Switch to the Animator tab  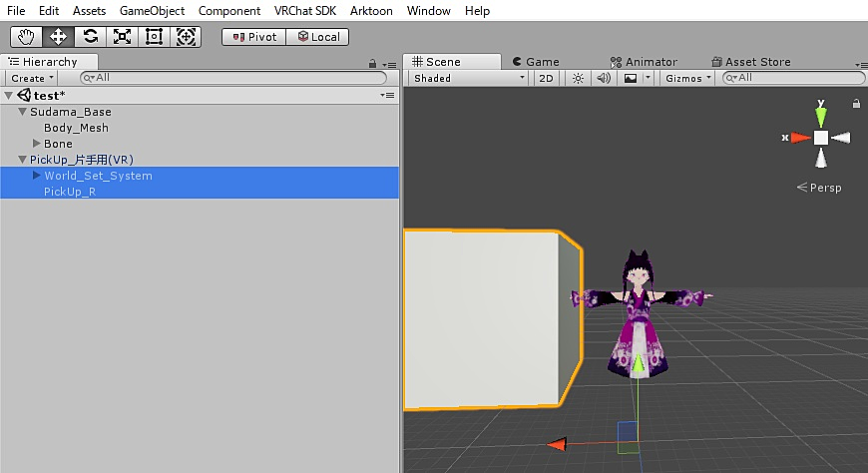[643, 62]
